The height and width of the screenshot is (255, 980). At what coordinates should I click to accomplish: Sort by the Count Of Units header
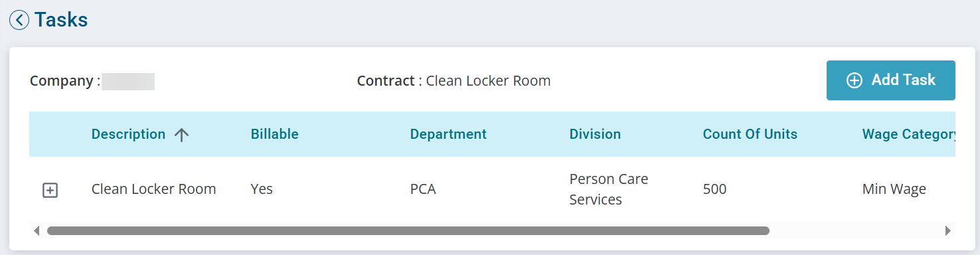pyautogui.click(x=750, y=134)
